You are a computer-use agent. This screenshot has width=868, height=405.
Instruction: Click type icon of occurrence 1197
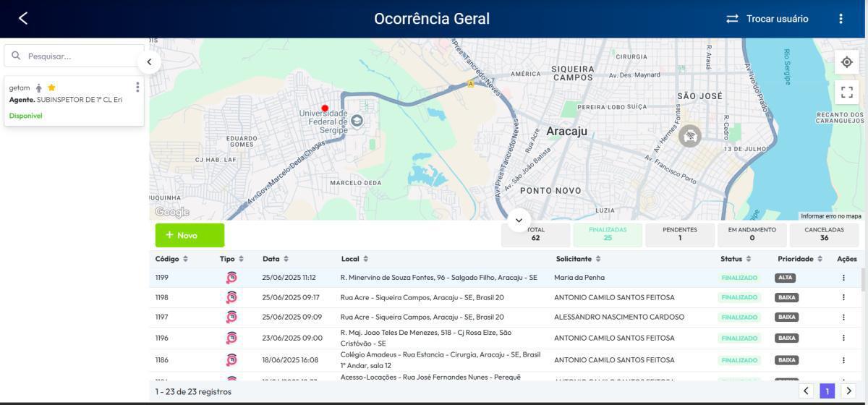(231, 316)
